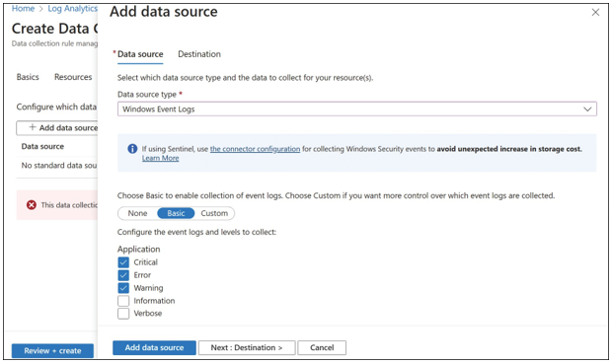
Task: Enable the Information checkbox
Action: (123, 301)
